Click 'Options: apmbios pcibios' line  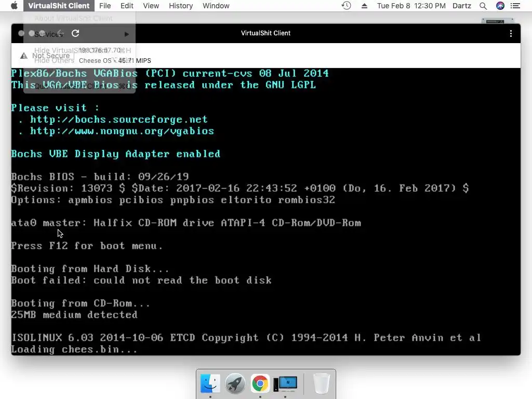[173, 200]
